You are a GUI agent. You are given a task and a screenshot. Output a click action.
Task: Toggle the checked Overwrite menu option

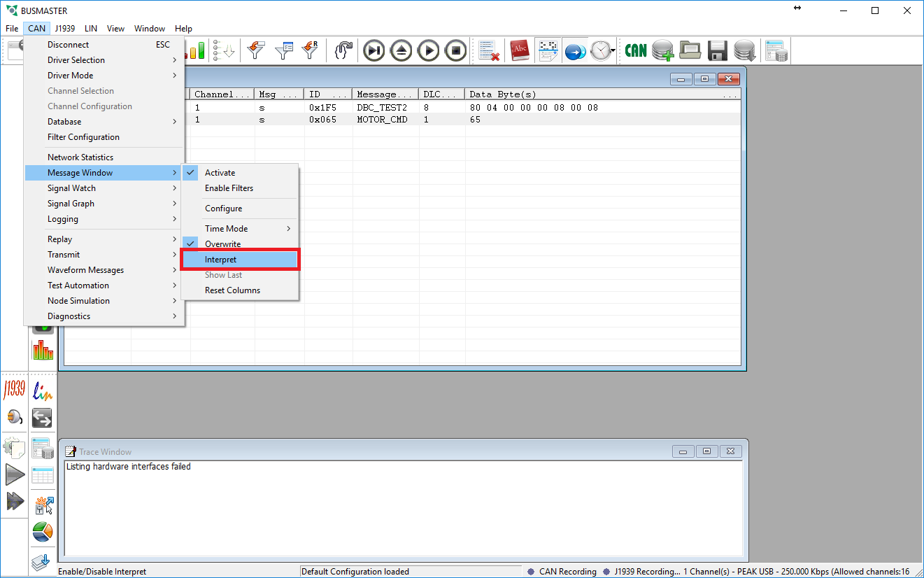click(x=240, y=244)
